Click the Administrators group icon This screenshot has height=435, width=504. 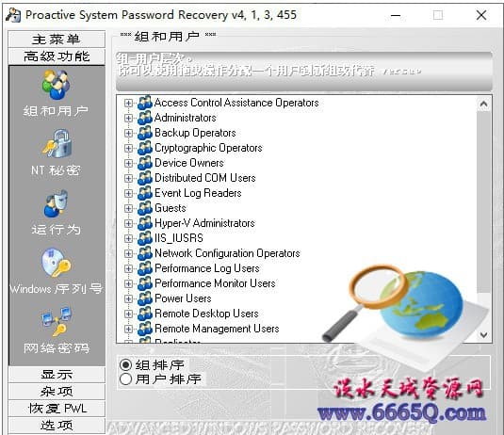pos(145,118)
